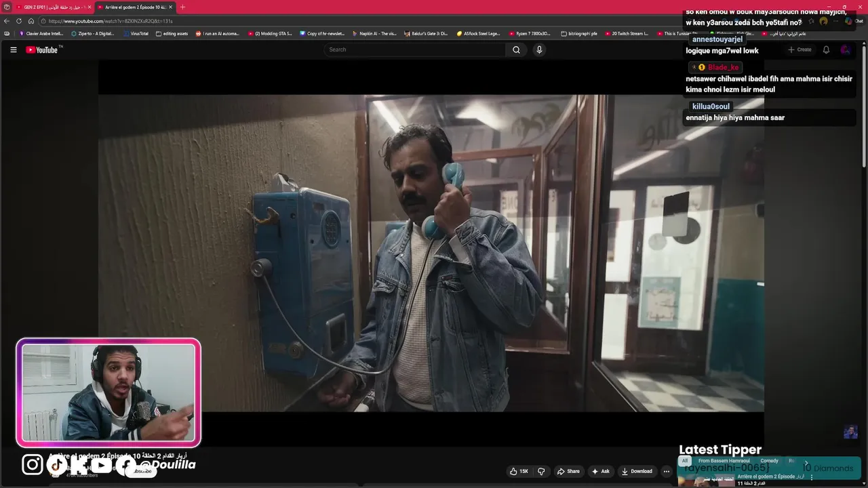Click into the YouTube Search field
The image size is (868, 488).
414,49
